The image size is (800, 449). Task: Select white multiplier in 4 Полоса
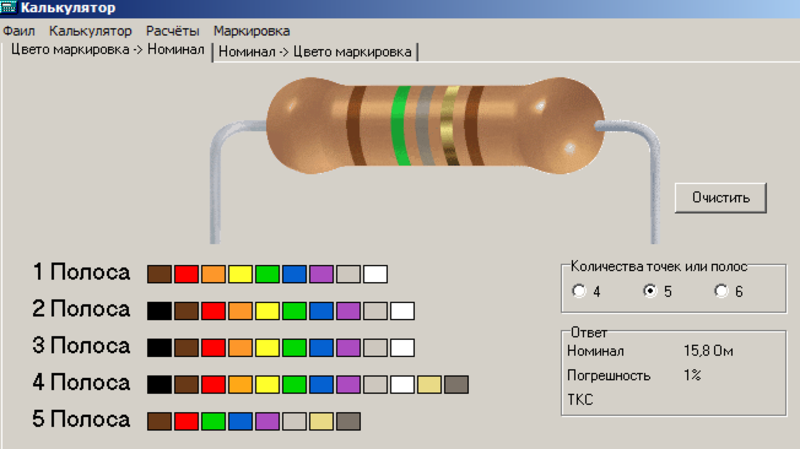point(403,384)
